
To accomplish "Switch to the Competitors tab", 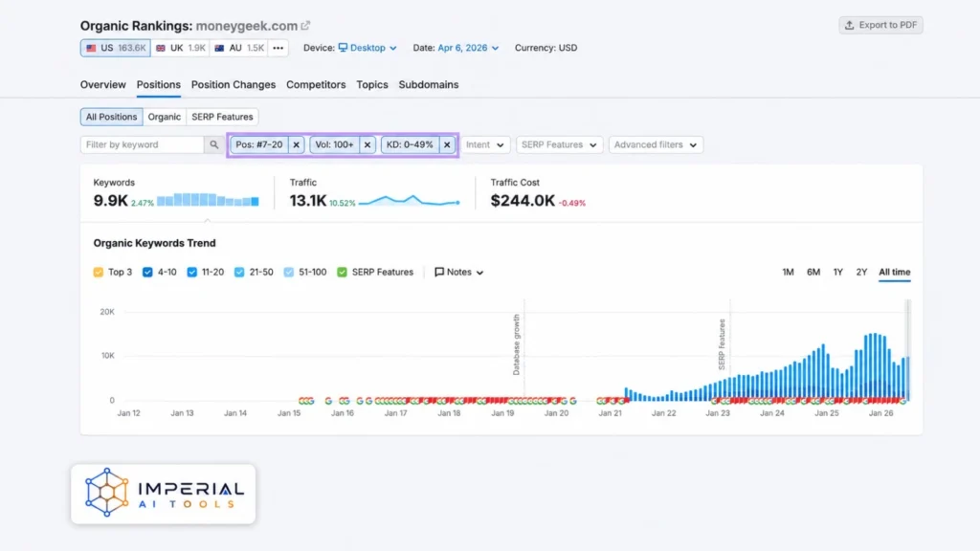I will 316,85.
